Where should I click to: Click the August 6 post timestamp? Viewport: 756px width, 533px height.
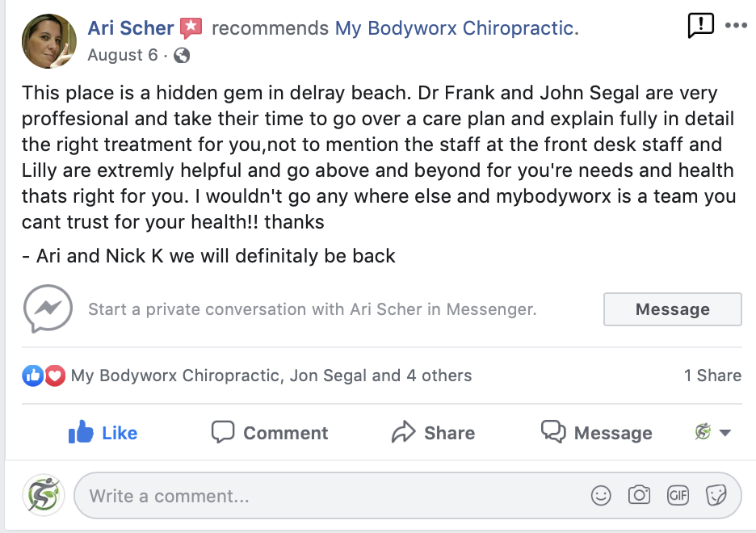pos(123,55)
